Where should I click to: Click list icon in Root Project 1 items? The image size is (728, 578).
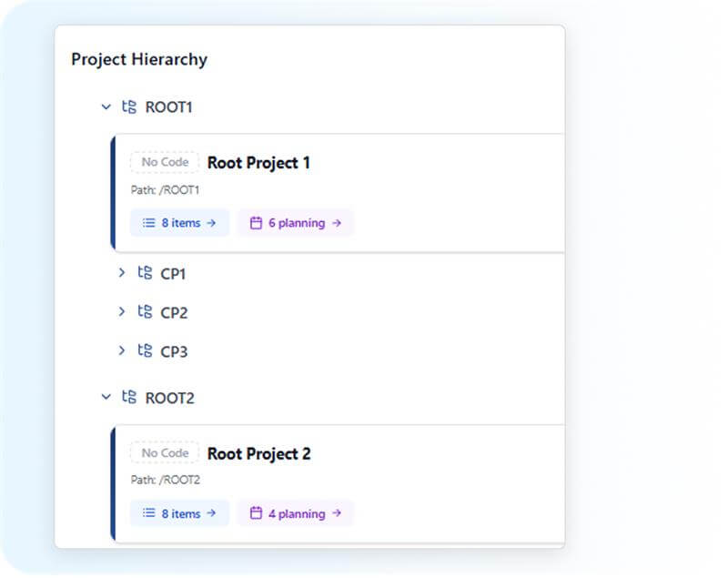click(x=149, y=223)
